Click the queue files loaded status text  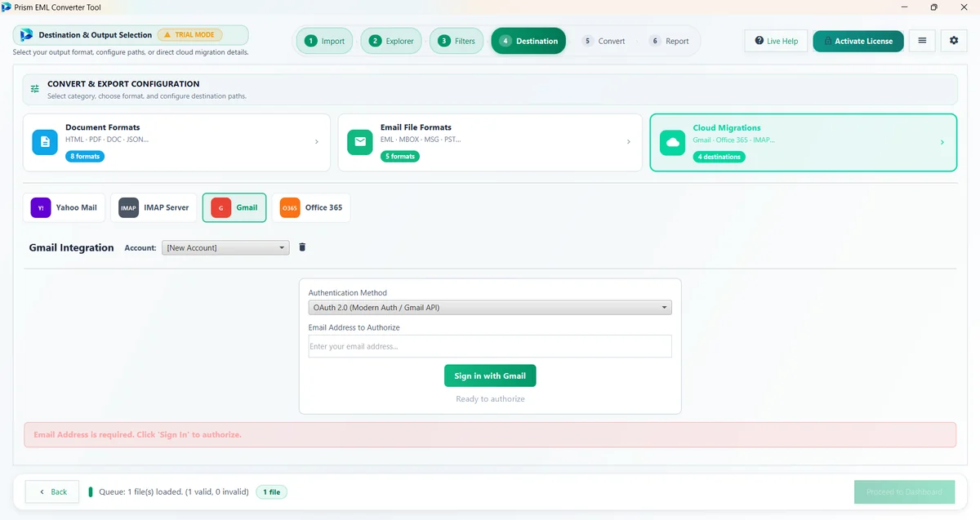click(x=172, y=492)
